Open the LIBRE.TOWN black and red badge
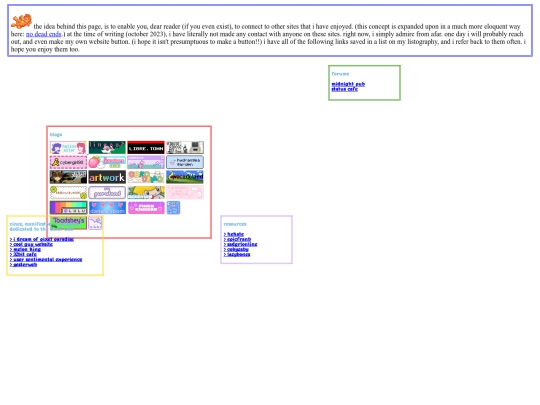540x405 pixels. point(146,148)
